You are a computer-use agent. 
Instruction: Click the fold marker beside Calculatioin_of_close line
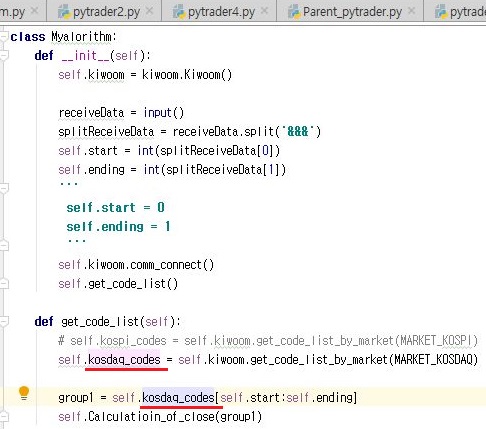pyautogui.click(x=4, y=417)
